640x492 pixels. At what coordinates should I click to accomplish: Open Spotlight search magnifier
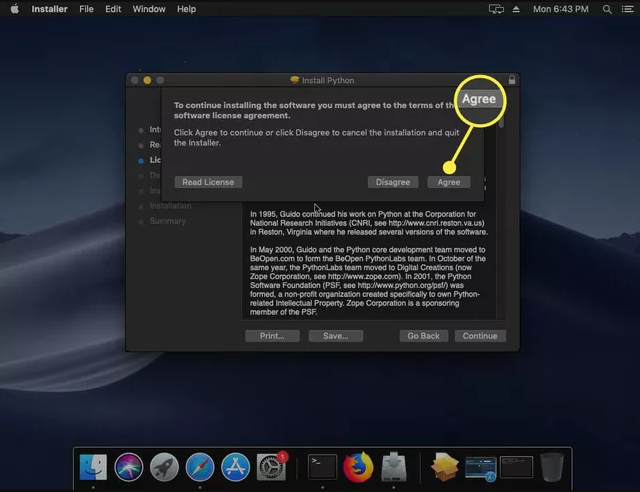tap(607, 9)
